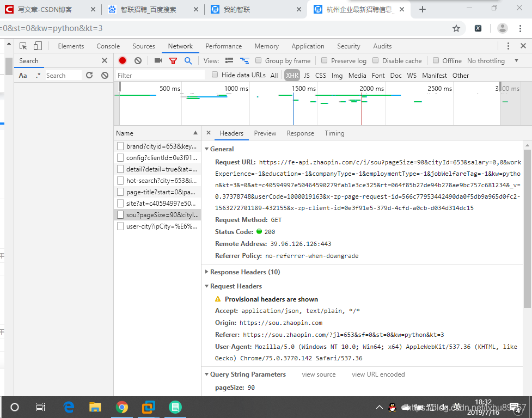Open Microsoft Edge from the taskbar
Screen dimensions: 532x418
coord(69,407)
